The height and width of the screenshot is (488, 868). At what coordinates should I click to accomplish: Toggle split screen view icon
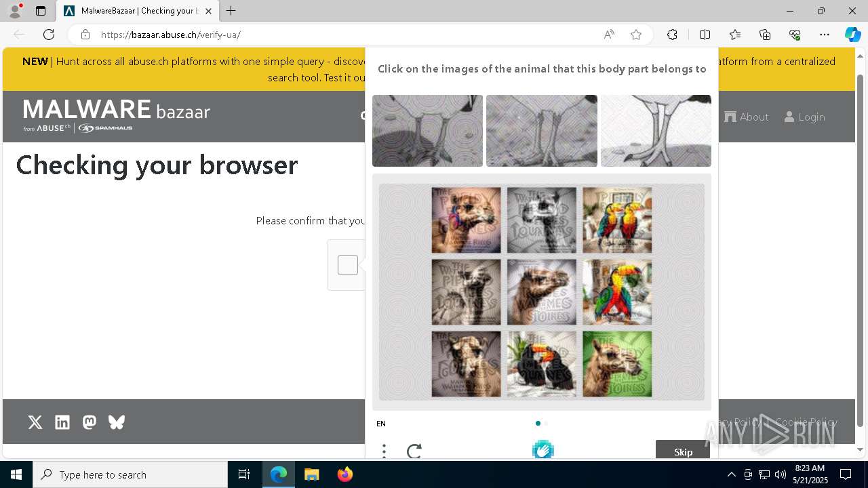pyautogui.click(x=705, y=35)
